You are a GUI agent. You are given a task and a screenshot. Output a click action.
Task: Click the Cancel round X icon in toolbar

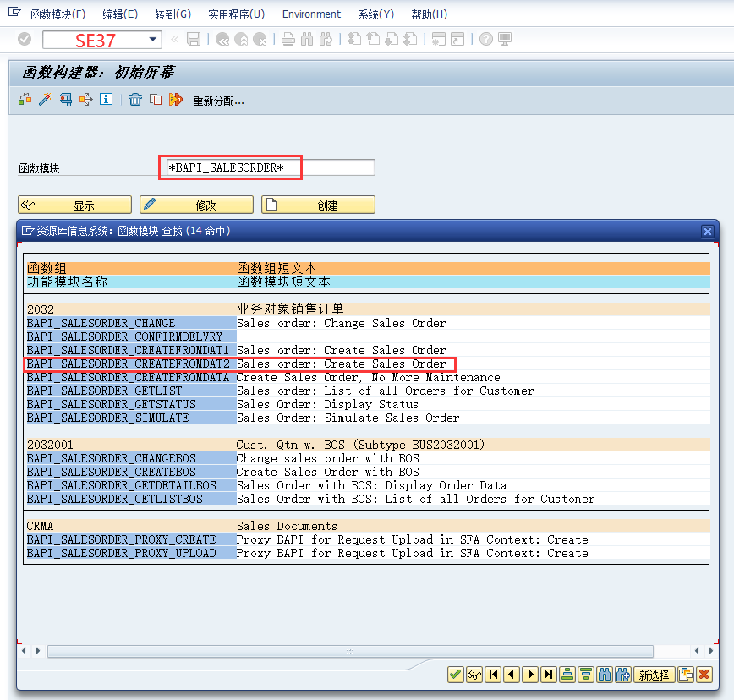(260, 39)
